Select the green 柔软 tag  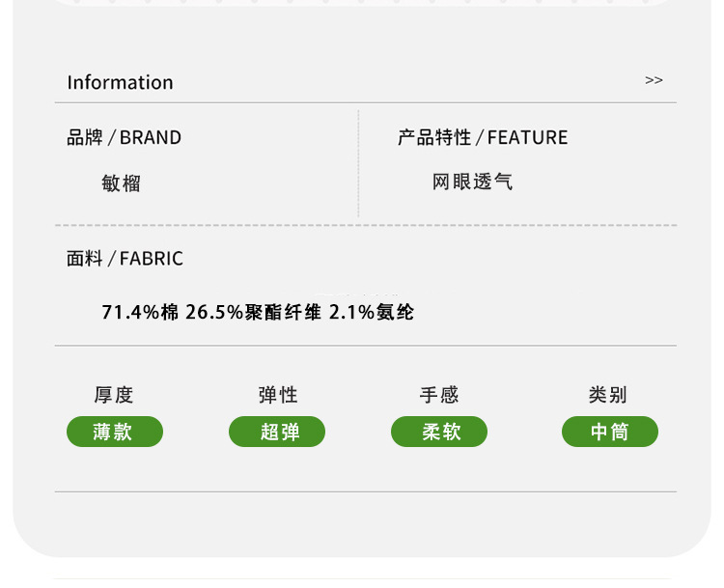pyautogui.click(x=439, y=432)
